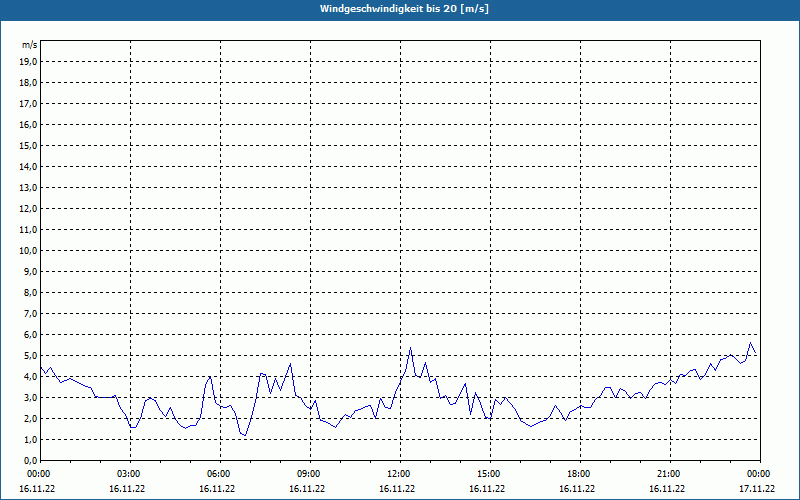Click the line's peak at 06:00
The width and height of the screenshot is (800, 500).
click(210, 377)
